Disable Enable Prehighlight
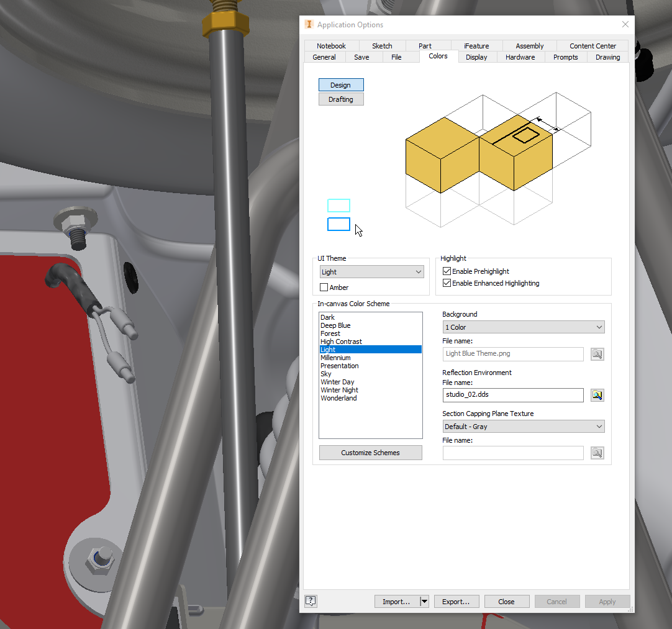Screen dimensions: 672x629 [x=447, y=271]
